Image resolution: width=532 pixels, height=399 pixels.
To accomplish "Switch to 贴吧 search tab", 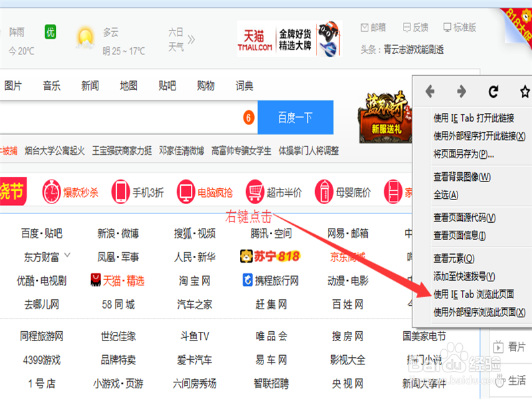I will click(x=168, y=86).
